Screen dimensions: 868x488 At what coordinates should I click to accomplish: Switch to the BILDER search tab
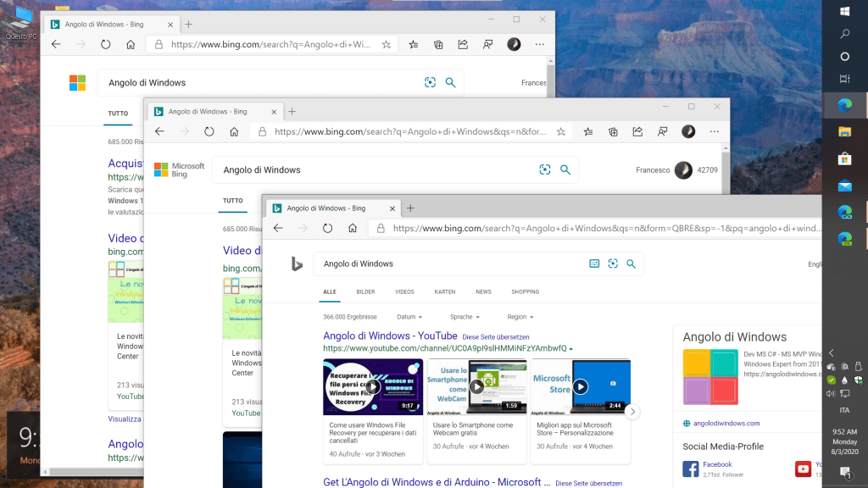365,291
